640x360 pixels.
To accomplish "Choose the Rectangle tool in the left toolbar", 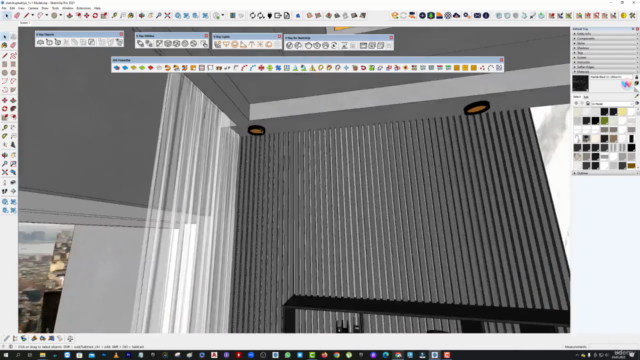I will [x=4, y=64].
